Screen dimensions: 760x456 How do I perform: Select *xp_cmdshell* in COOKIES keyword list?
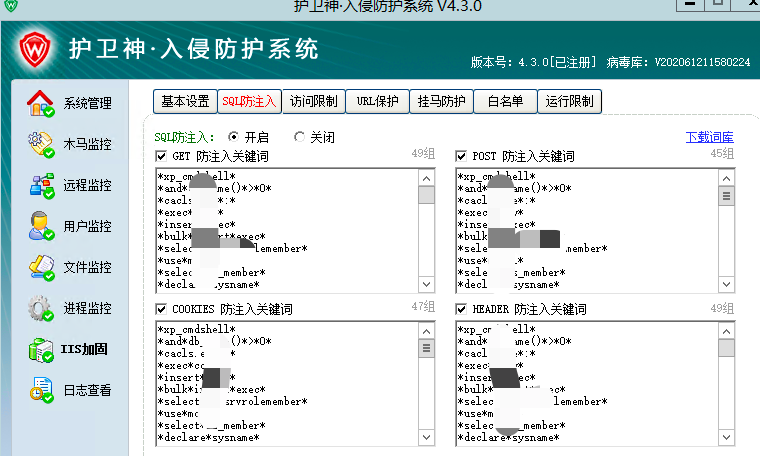point(196,329)
